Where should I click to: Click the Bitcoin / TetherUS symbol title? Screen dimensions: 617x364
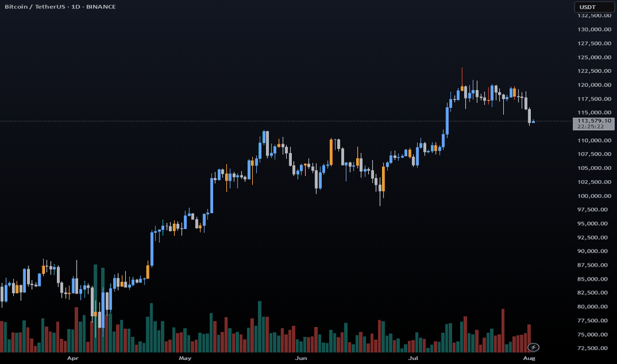click(34, 7)
